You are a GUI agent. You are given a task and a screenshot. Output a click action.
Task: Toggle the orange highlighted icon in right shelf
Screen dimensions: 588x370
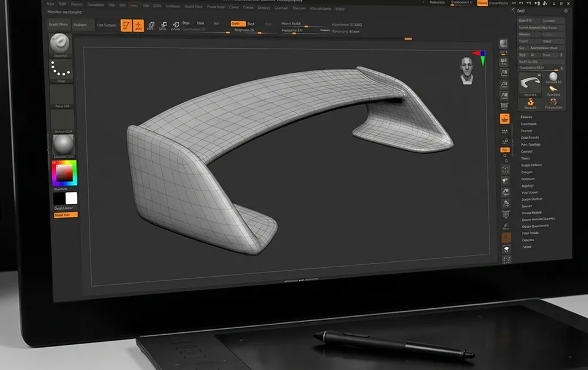coord(505,119)
